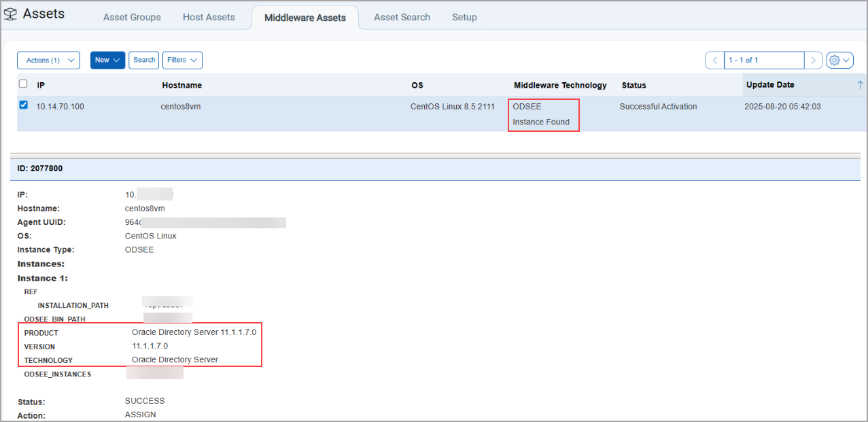Uncheck the 10.14.70.100 row checkbox
This screenshot has width=868, height=422.
24,105
